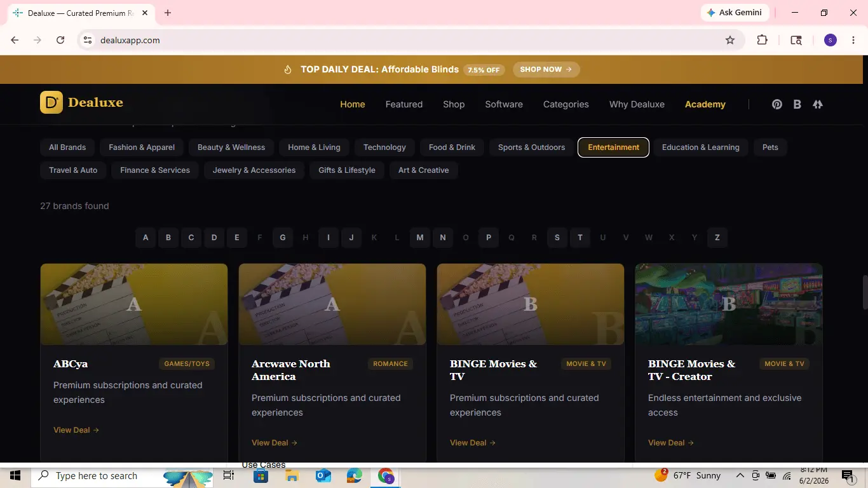Open Microsoft Edge from taskbar
The image size is (868, 488).
354,475
